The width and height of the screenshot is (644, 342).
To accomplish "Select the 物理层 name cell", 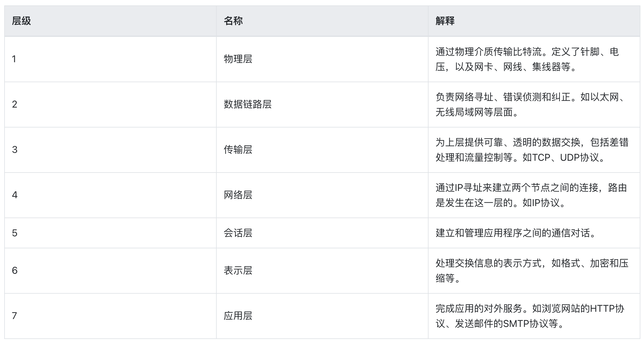I will 238,59.
